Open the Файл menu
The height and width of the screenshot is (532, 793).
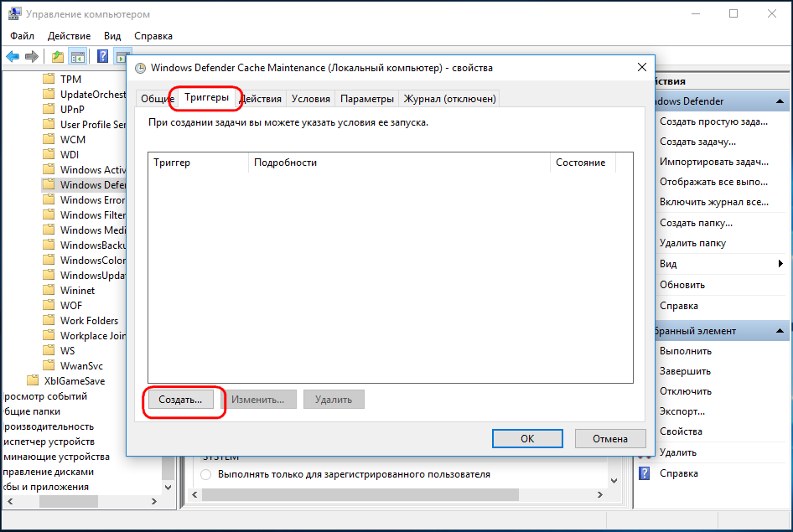coord(23,36)
